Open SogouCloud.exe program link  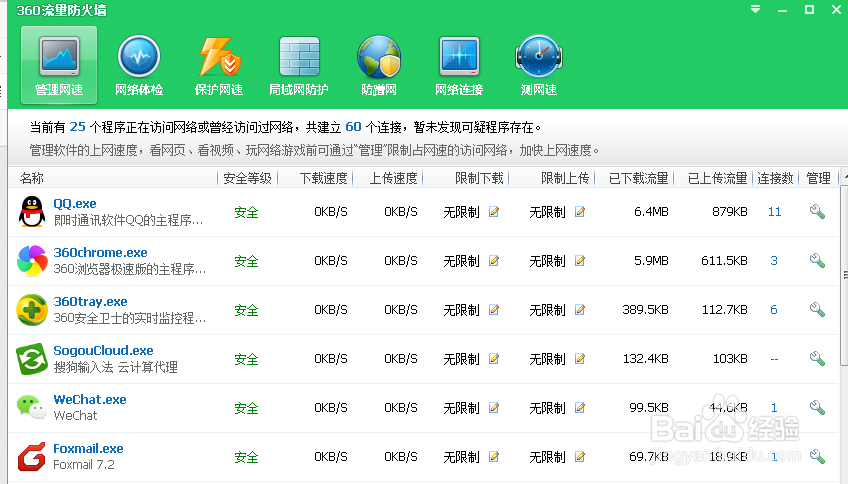pyautogui.click(x=103, y=350)
